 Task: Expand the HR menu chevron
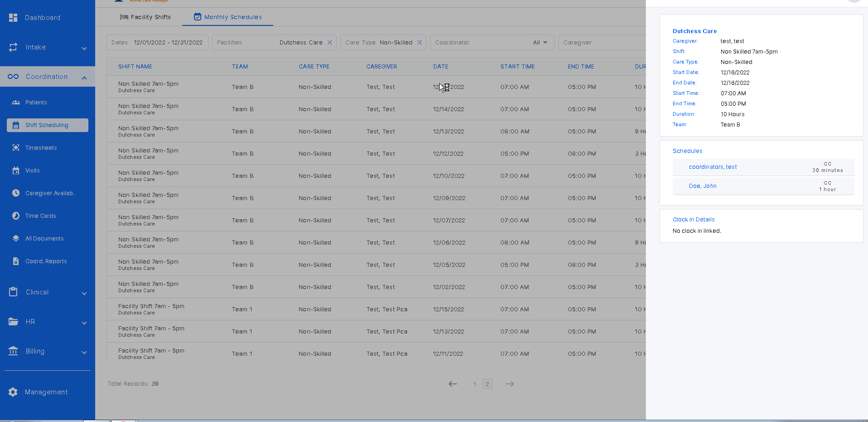click(x=84, y=323)
